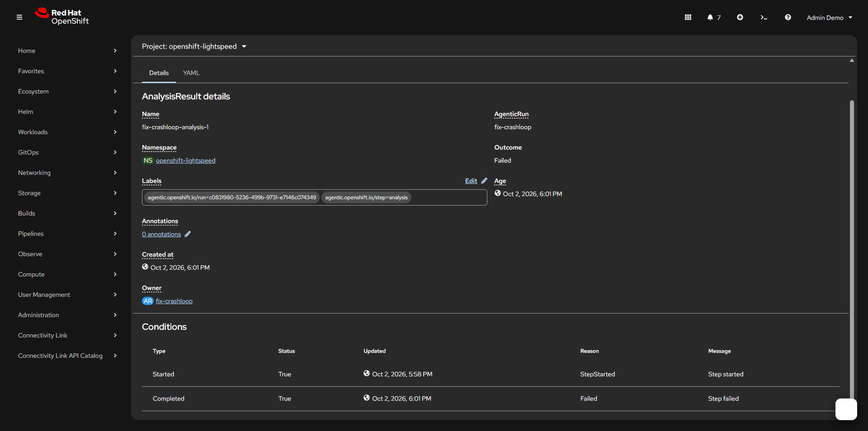
Task: Open the web terminal icon
Action: point(764,17)
